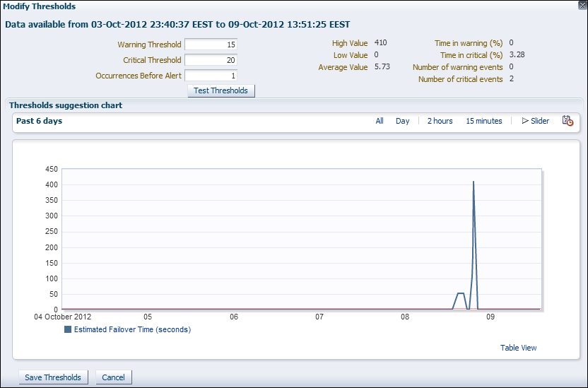
Task: Click the chart peak near 410
Action: pyautogui.click(x=474, y=182)
